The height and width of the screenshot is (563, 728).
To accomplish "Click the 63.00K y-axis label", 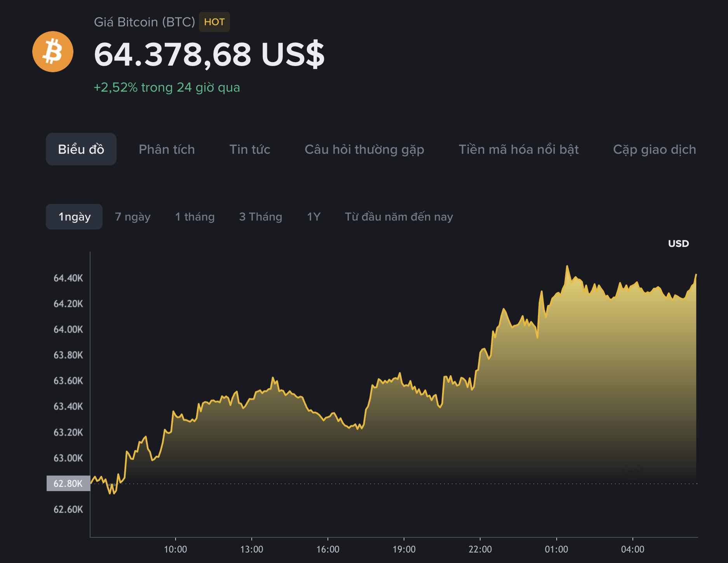I will pyautogui.click(x=68, y=458).
